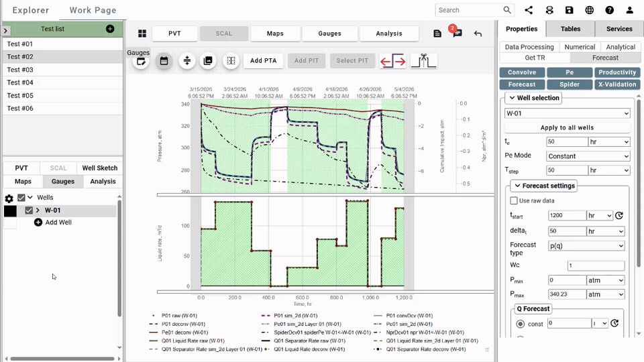Click the calendar icon in Gauges toolbar
The height and width of the screenshot is (362, 644).
pos(164,61)
